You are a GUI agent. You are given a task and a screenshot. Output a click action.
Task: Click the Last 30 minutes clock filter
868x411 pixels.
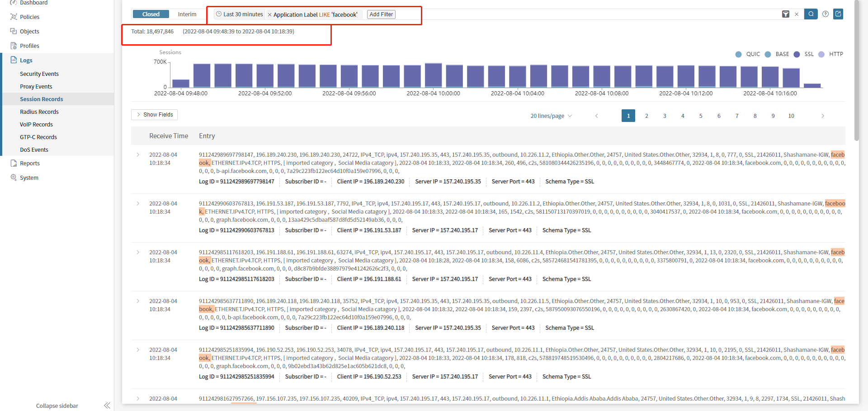tap(240, 14)
